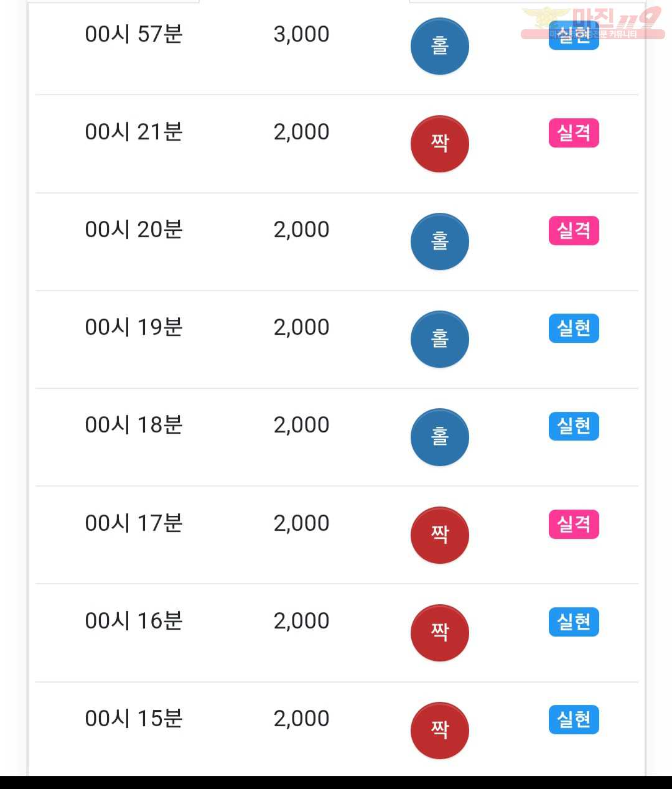Select the 00시 15분 time label
Screen dimensions: 672x789
(134, 719)
